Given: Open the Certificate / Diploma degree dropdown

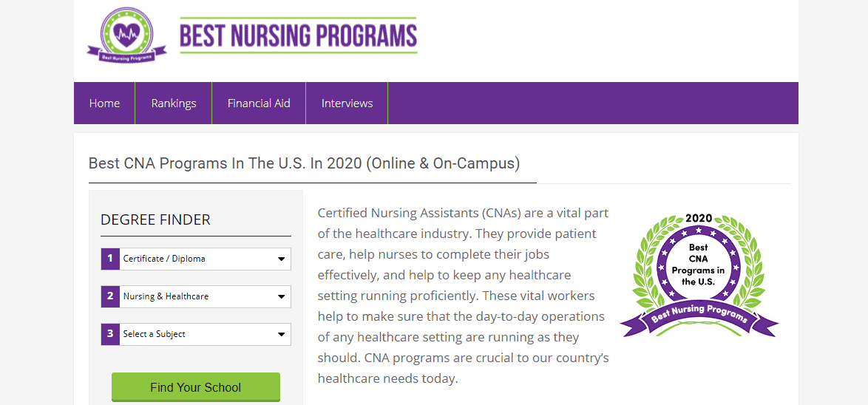Looking at the screenshot, I should (x=196, y=259).
